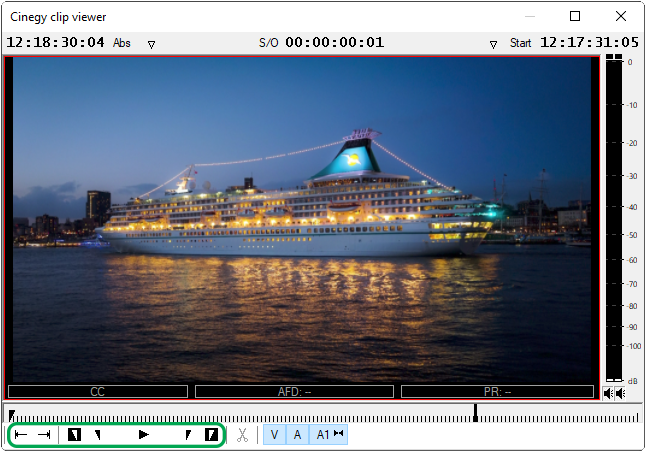Click the Abs timecode mode label

[x=122, y=43]
